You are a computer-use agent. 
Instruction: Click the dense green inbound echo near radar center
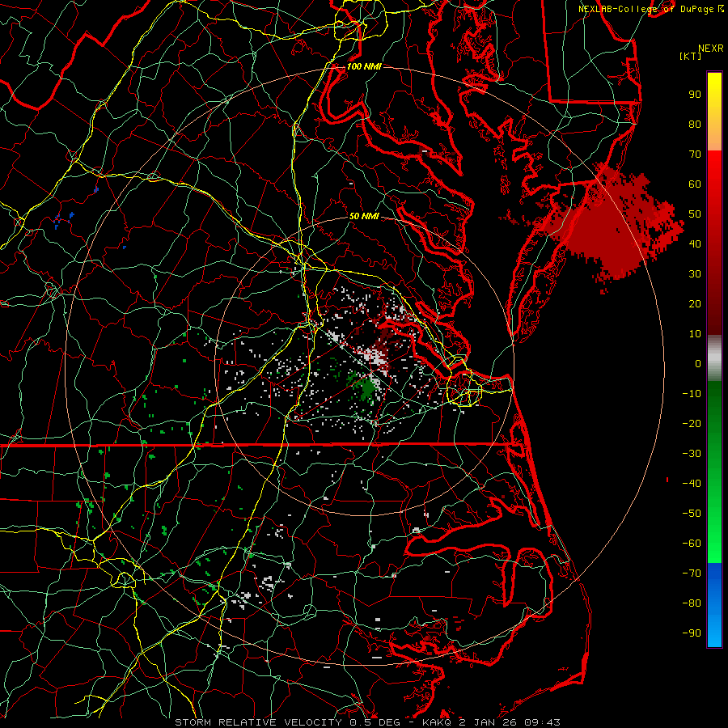[x=366, y=387]
